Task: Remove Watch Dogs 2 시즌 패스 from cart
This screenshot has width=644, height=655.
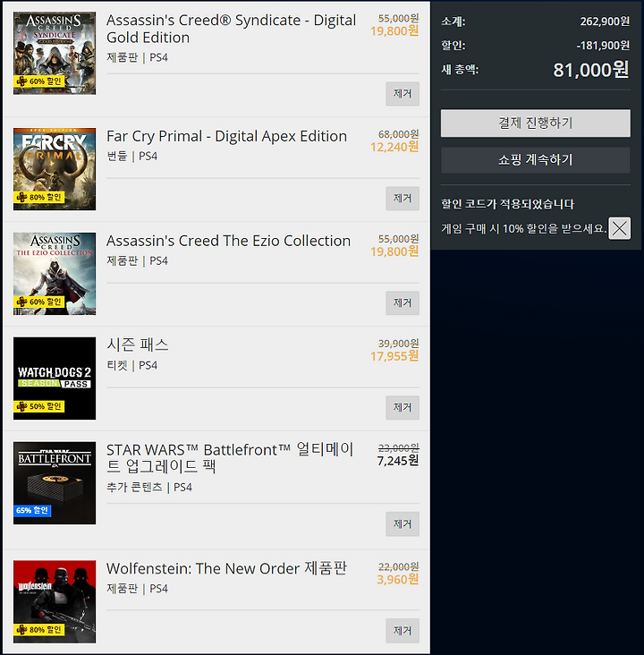Action: coord(402,407)
